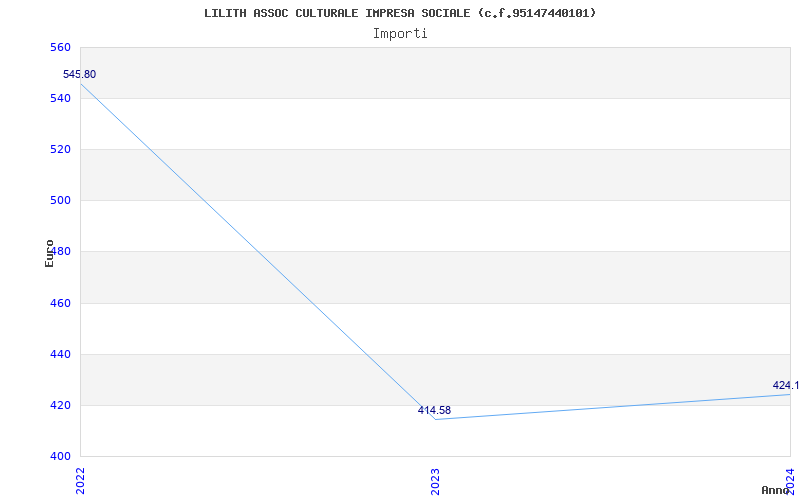
Task: Click the 500 y-axis value
Action: [x=60, y=201]
